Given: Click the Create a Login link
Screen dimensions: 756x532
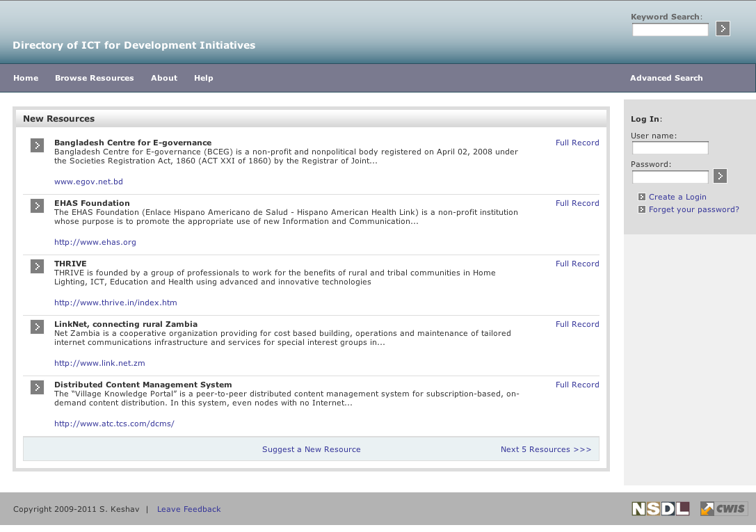Looking at the screenshot, I should click(x=677, y=197).
